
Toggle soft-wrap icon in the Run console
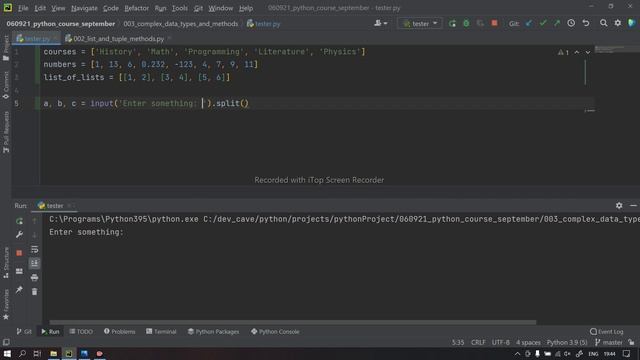point(35,249)
